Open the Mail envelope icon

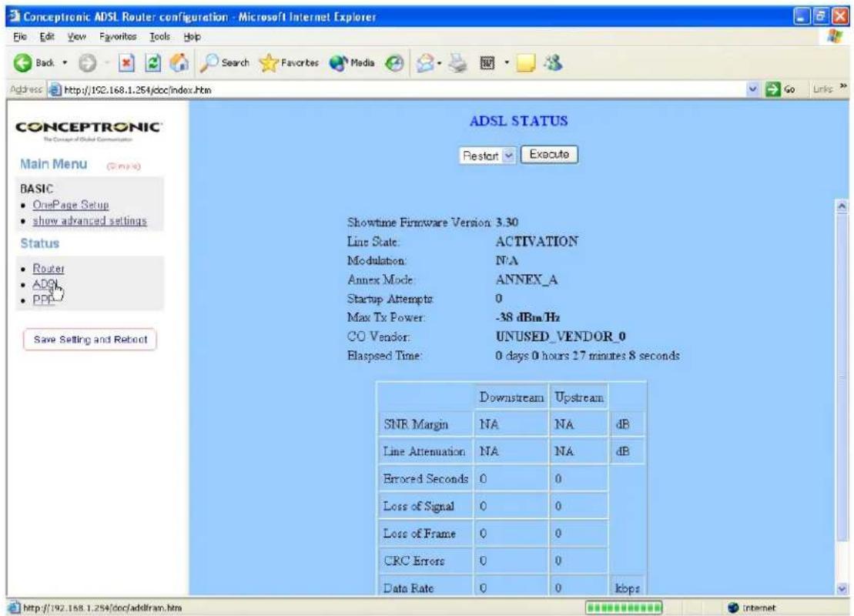coord(425,63)
